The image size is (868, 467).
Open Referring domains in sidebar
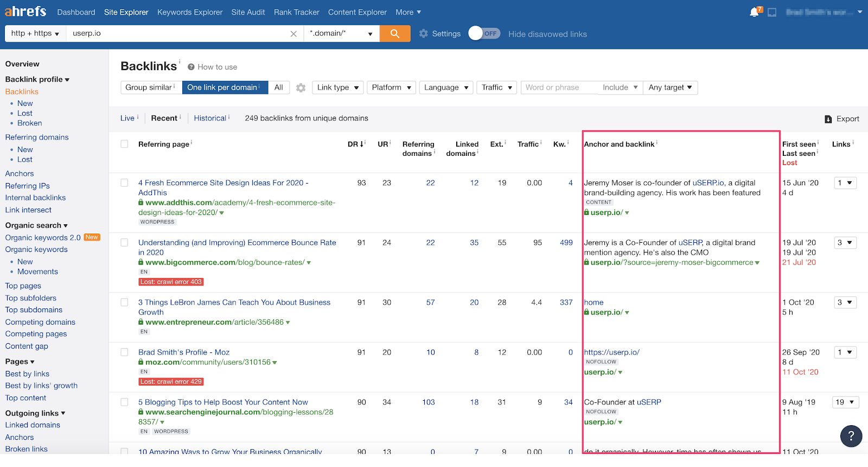[x=37, y=137]
